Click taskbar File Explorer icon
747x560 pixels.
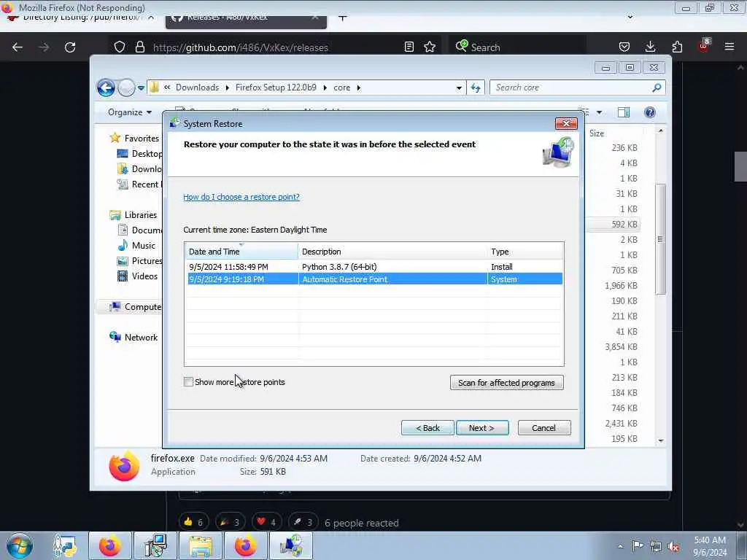tap(201, 545)
